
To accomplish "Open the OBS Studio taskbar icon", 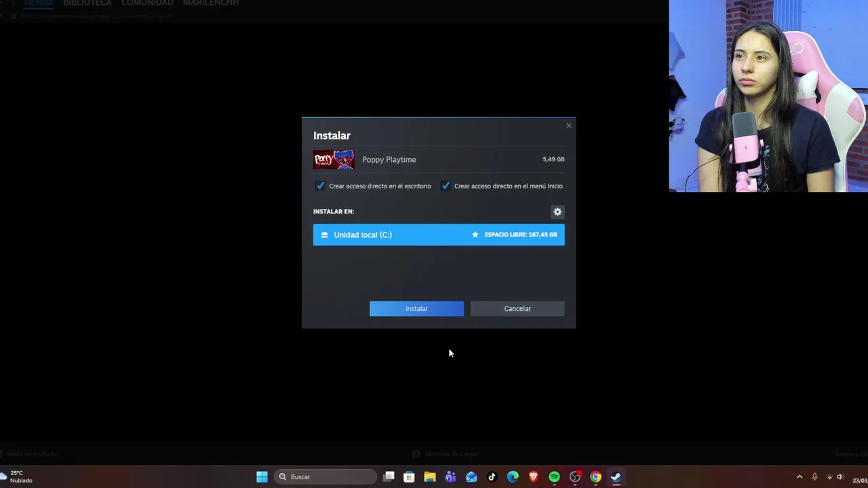I will (x=575, y=477).
